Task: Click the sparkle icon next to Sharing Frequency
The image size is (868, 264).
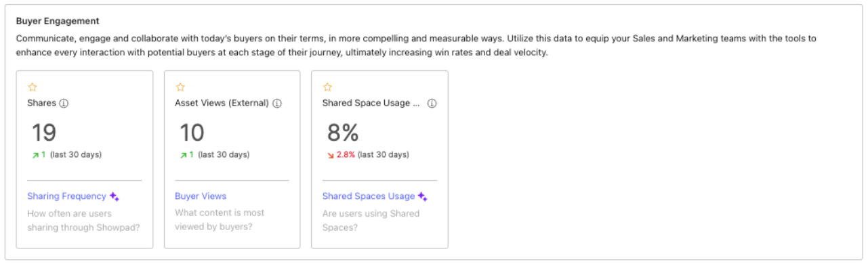Action: click(x=115, y=196)
